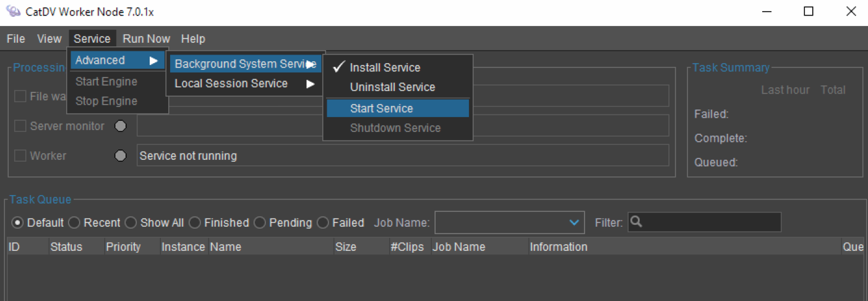868x301 pixels.
Task: Select the Default radio button
Action: [17, 222]
